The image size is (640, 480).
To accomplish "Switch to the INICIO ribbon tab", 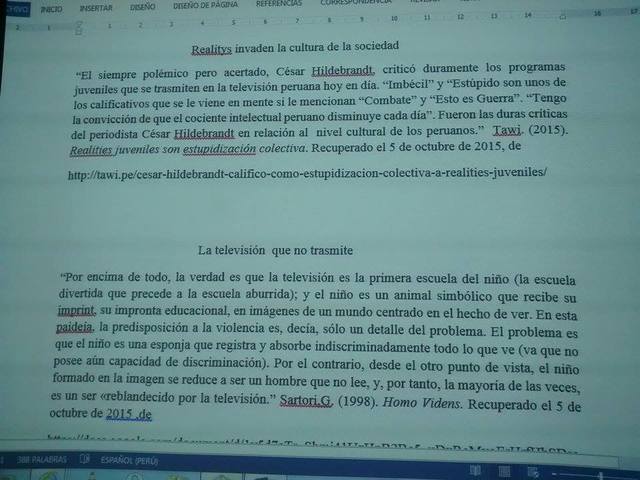I will click(51, 9).
